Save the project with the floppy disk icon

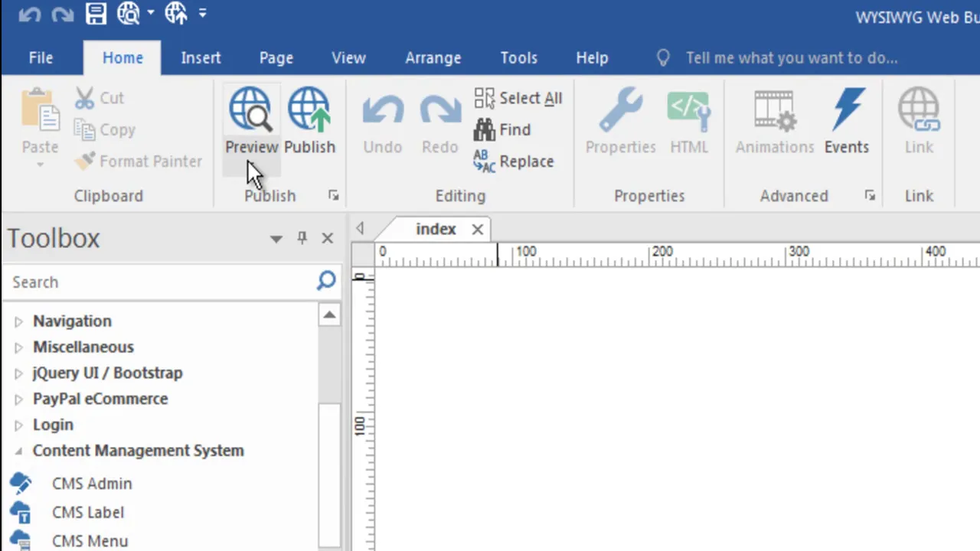pos(96,13)
